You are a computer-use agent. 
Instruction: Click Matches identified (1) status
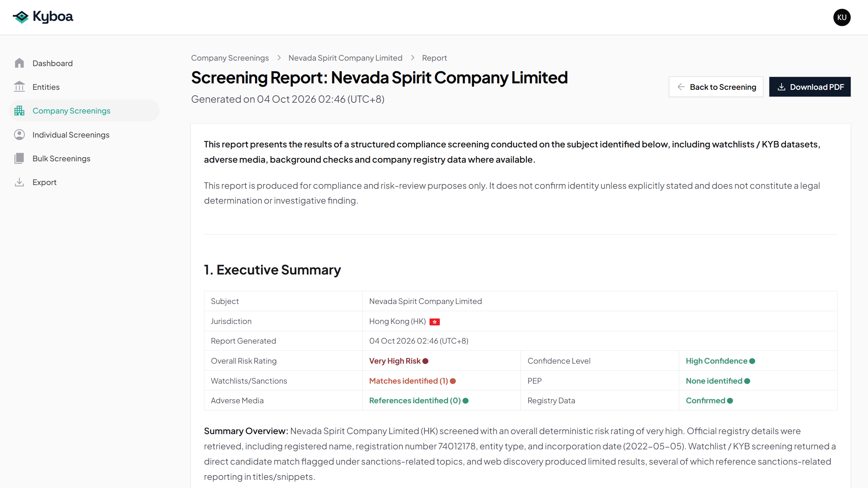409,381
